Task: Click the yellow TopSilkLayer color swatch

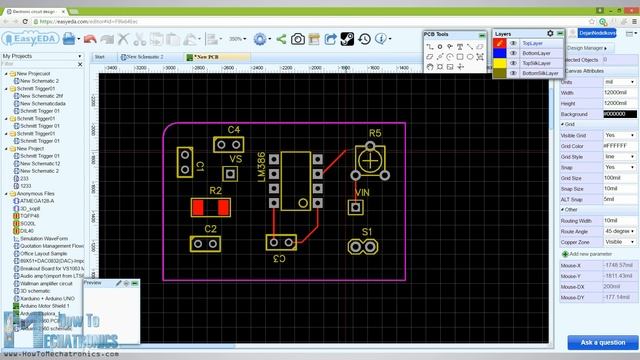Action: pos(500,63)
